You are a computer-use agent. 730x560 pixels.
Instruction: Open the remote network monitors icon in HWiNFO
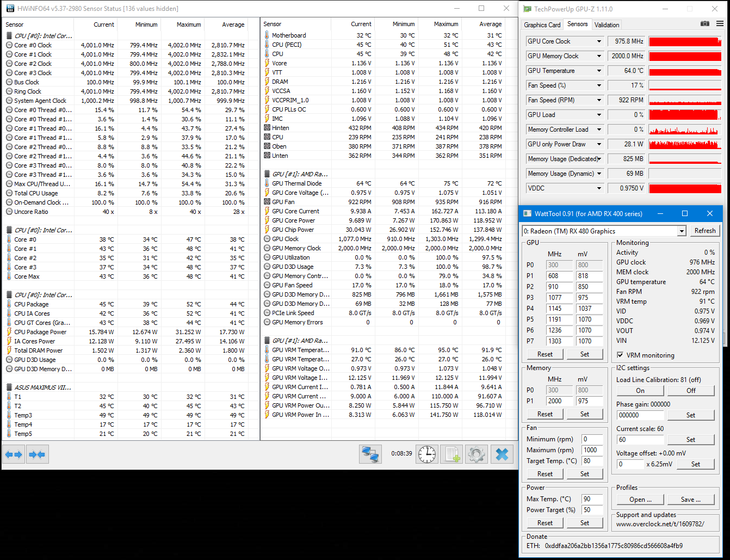370,454
